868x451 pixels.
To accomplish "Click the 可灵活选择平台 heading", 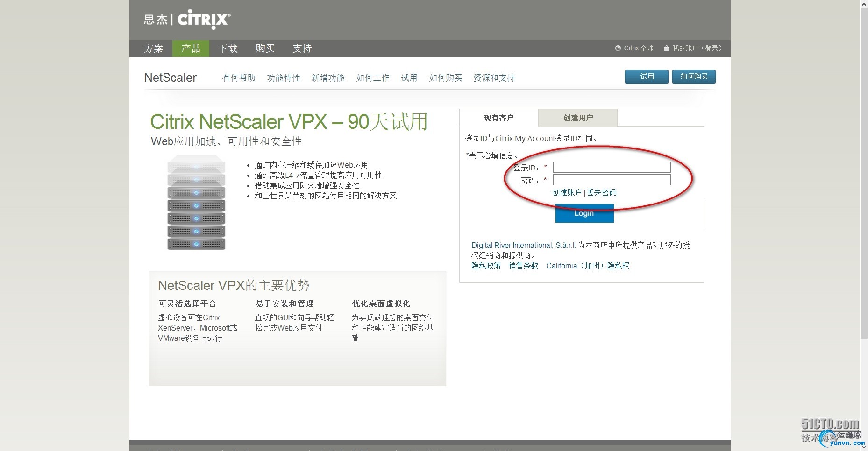I will coord(187,303).
